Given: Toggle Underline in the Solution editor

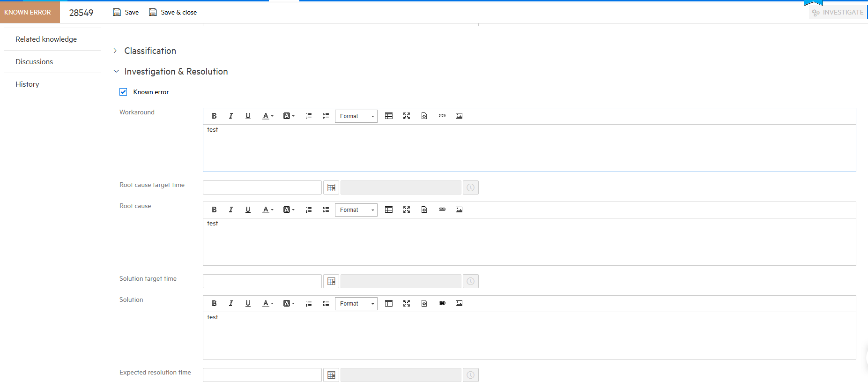Looking at the screenshot, I should point(248,303).
